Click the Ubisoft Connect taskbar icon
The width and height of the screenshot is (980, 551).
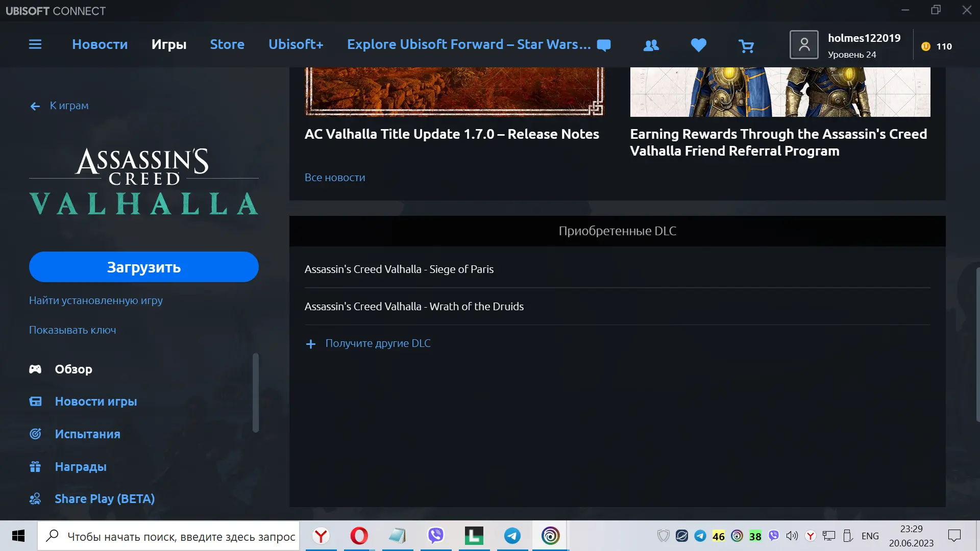point(550,536)
